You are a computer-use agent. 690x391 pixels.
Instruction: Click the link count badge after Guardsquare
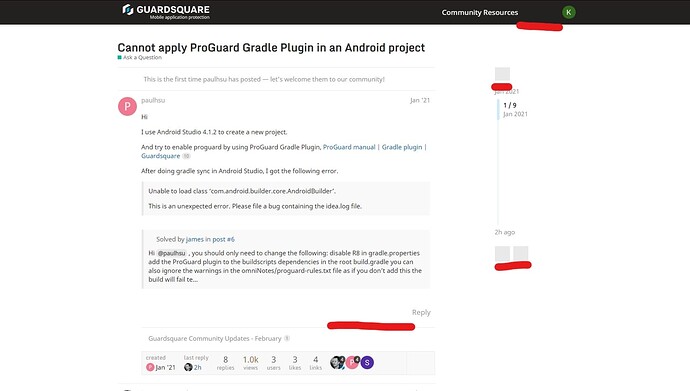click(186, 156)
